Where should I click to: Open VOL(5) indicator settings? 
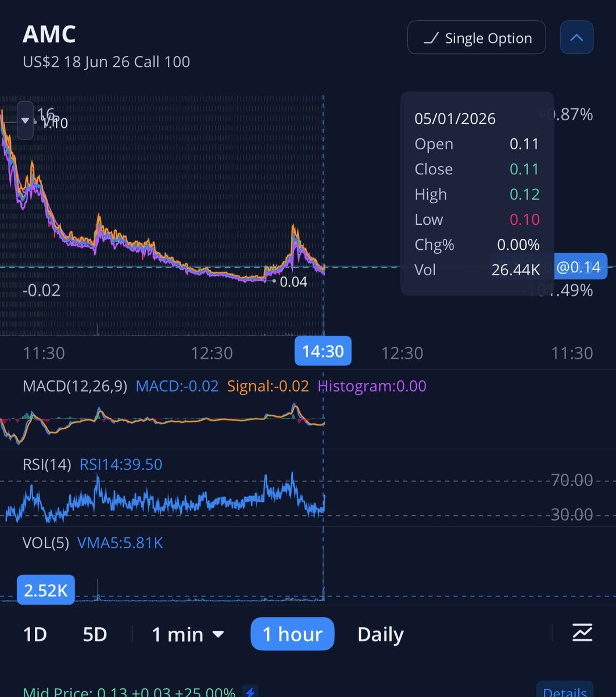(45, 543)
